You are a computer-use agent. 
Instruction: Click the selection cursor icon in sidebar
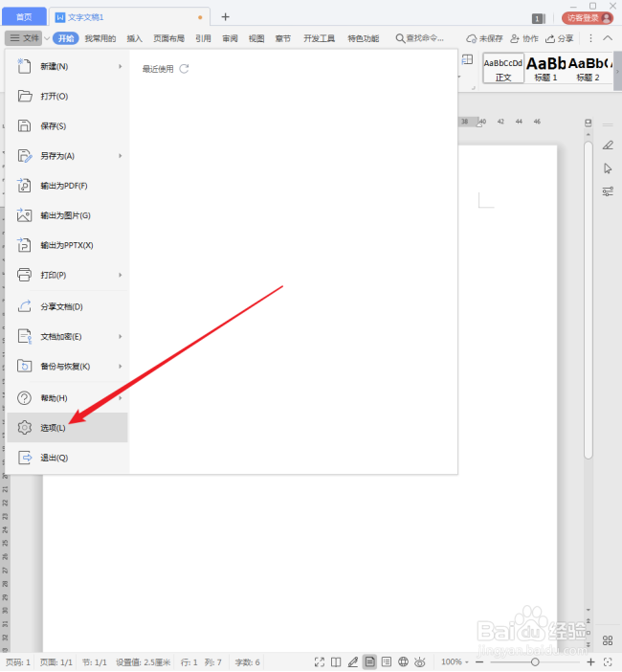tap(608, 168)
